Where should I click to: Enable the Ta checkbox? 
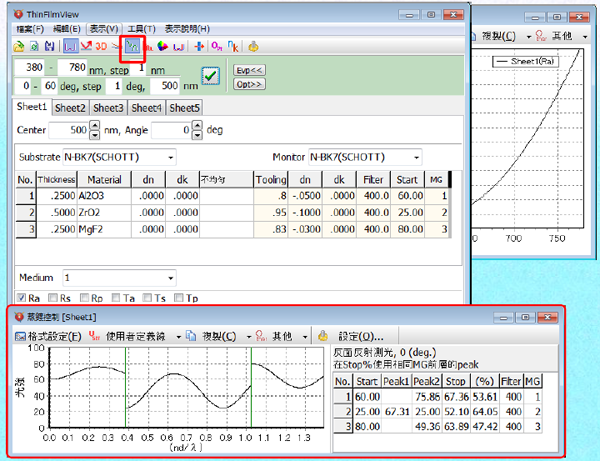tap(116, 298)
